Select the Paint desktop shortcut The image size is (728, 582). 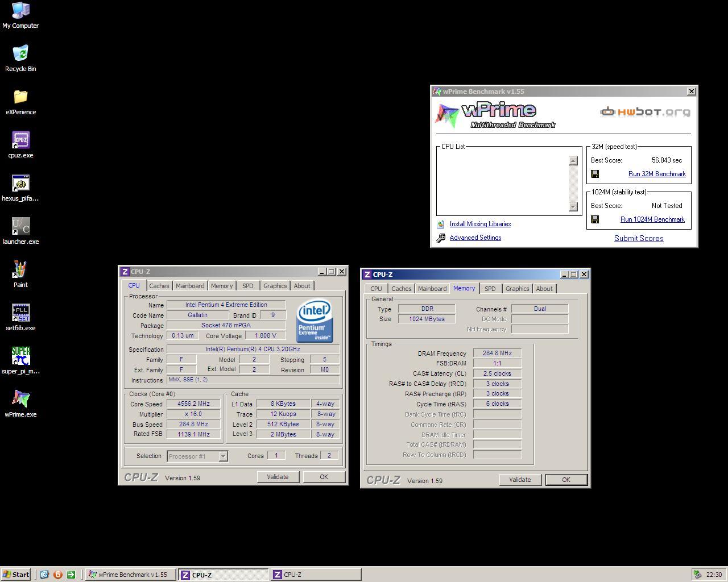click(x=20, y=275)
